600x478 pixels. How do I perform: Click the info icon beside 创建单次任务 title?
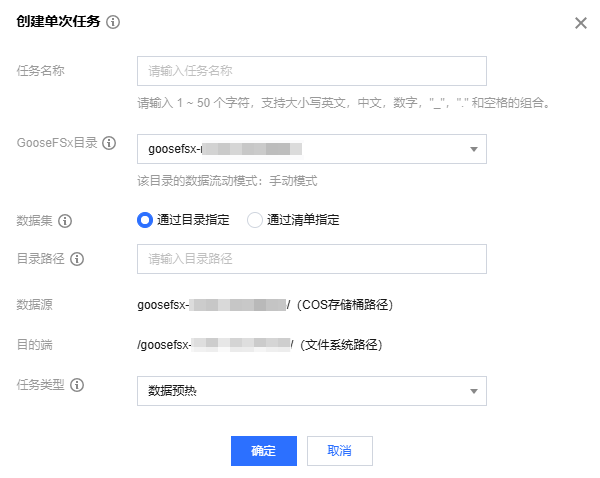coord(113,23)
